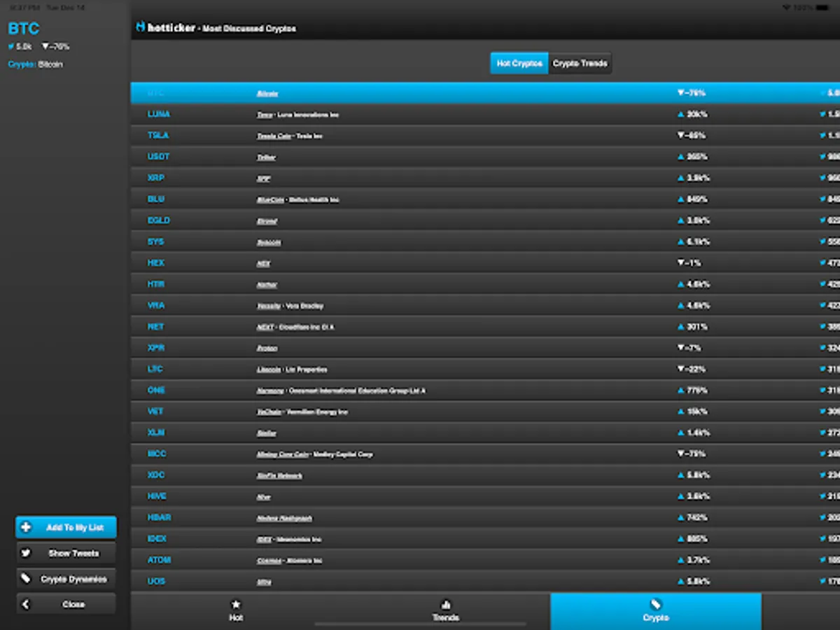Image resolution: width=840 pixels, height=630 pixels.
Task: Open the USDT ticker symbol
Action: [159, 157]
